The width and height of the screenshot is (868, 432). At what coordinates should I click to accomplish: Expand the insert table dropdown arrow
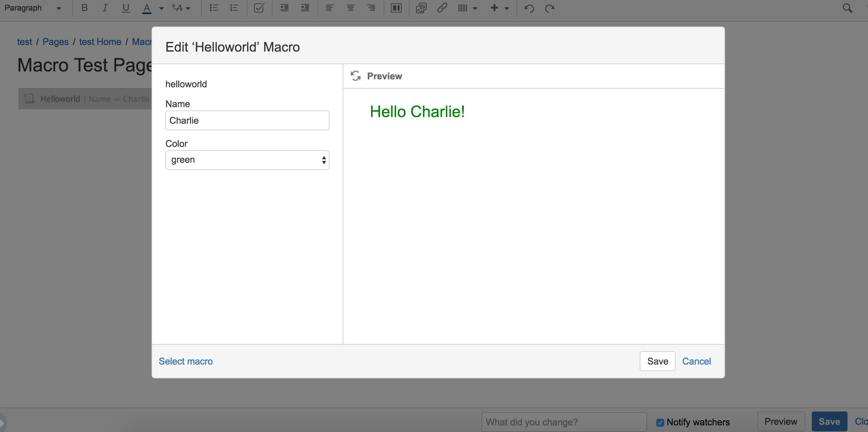coord(475,8)
